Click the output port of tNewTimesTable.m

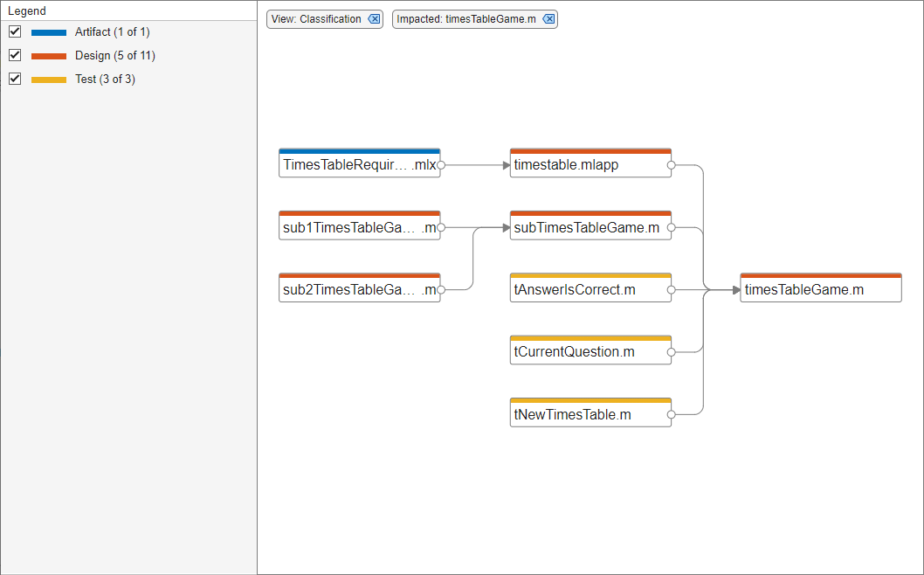pyautogui.click(x=671, y=414)
